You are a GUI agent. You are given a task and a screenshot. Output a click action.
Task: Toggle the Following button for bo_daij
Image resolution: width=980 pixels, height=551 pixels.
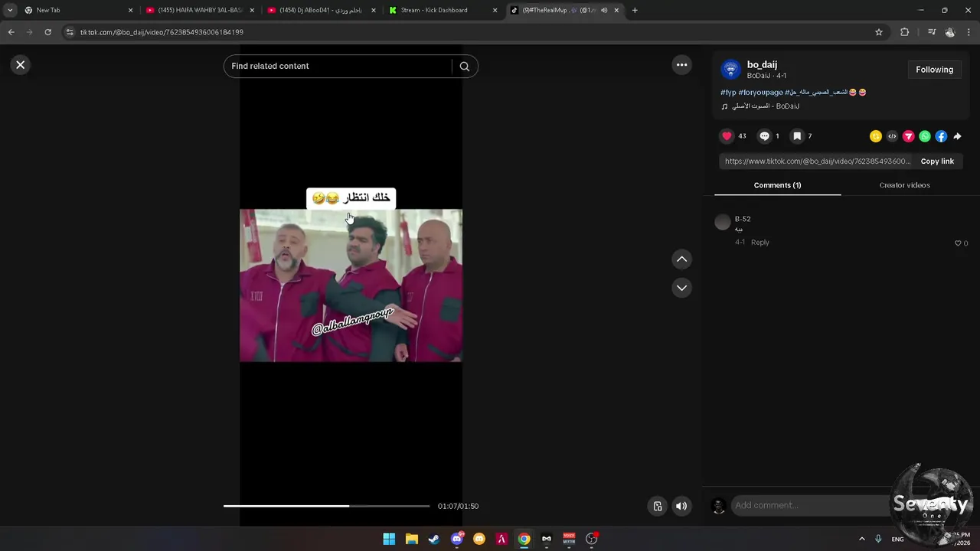[x=934, y=70]
